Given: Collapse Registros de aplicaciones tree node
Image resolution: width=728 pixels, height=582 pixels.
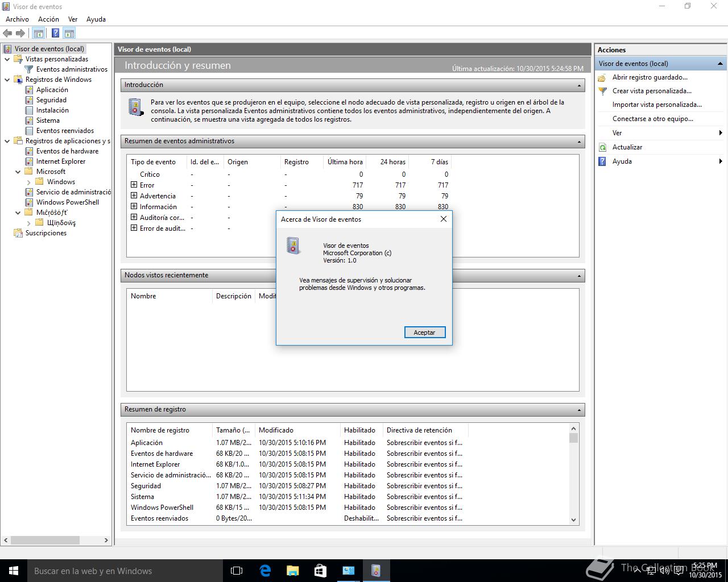Looking at the screenshot, I should point(7,141).
